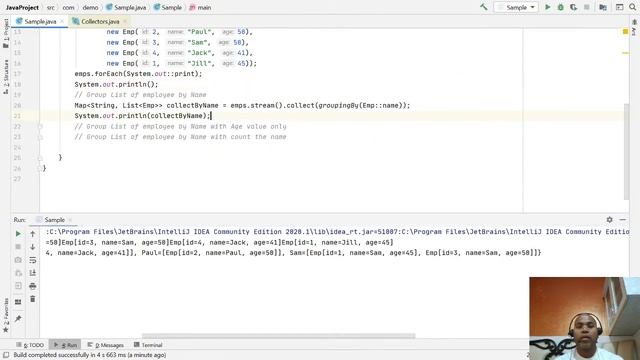Open the TODO tool window tab

coord(30,345)
